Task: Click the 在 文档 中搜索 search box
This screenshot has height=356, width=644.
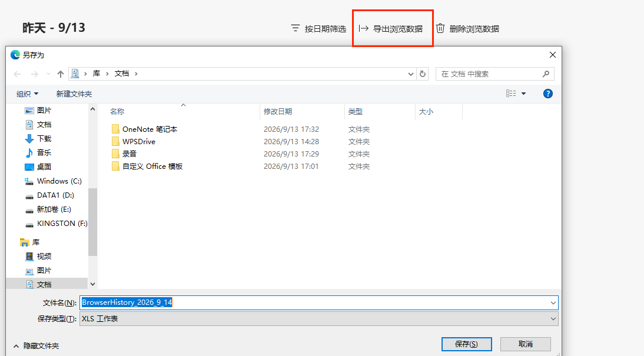Action: point(494,74)
